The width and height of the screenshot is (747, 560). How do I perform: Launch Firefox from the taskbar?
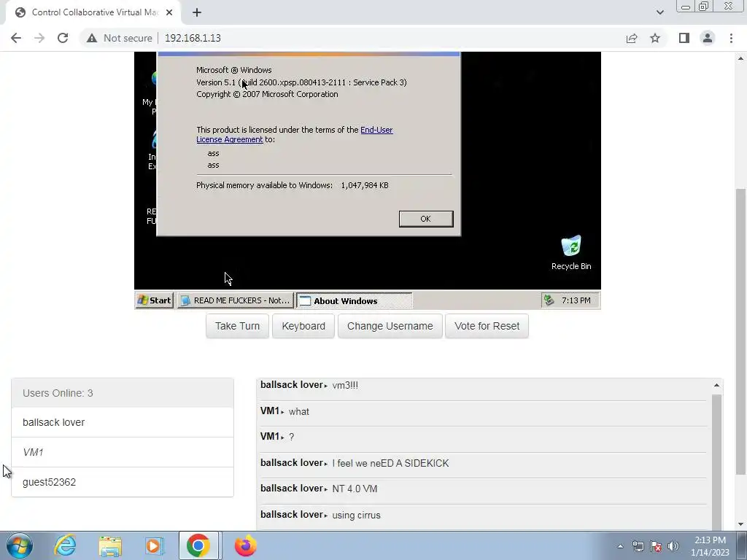coord(245,545)
